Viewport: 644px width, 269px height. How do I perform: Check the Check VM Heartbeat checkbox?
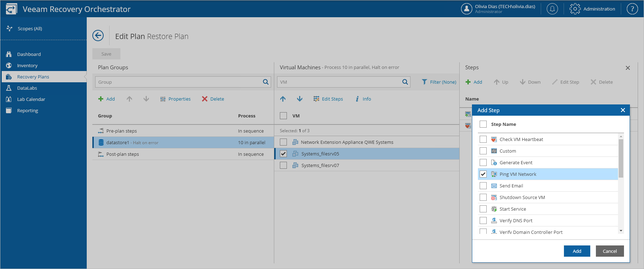[483, 139]
